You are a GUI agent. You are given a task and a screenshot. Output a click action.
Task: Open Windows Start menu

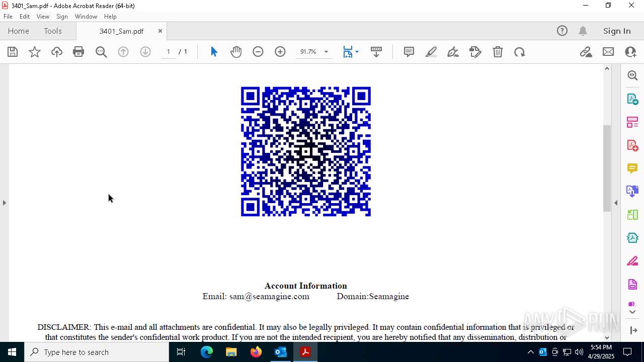coord(12,352)
